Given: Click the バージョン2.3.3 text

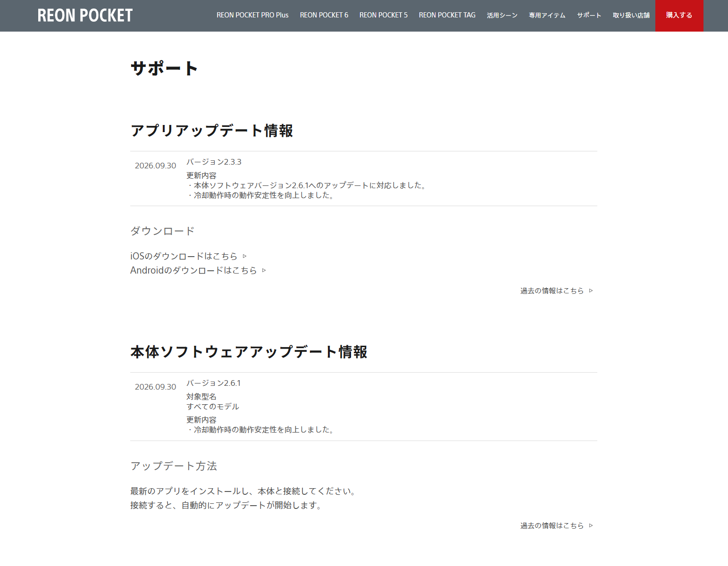Looking at the screenshot, I should coord(214,162).
